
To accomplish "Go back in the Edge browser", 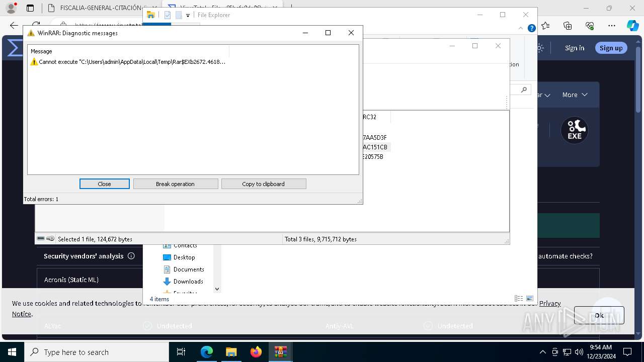I will click(14, 25).
